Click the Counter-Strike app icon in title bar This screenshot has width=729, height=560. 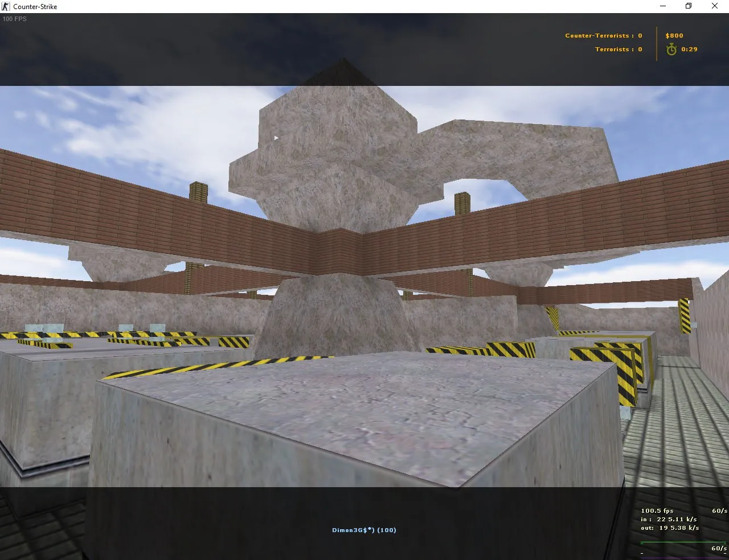[x=6, y=6]
